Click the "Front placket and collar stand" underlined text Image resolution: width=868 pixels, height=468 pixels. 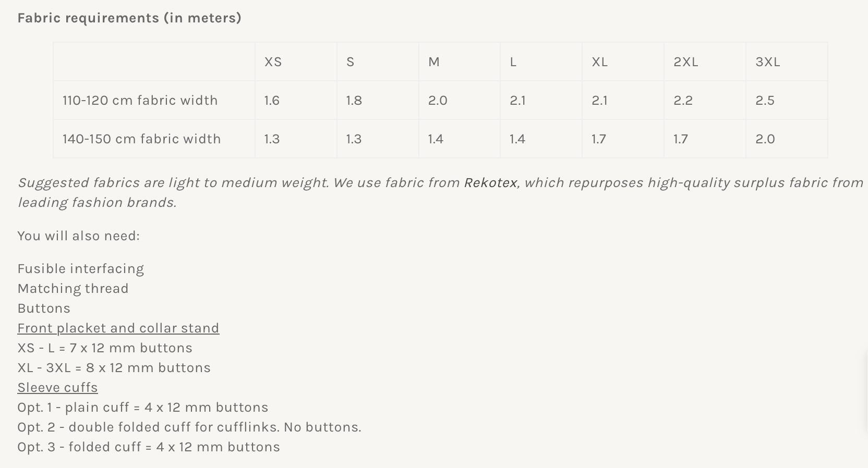coord(118,328)
